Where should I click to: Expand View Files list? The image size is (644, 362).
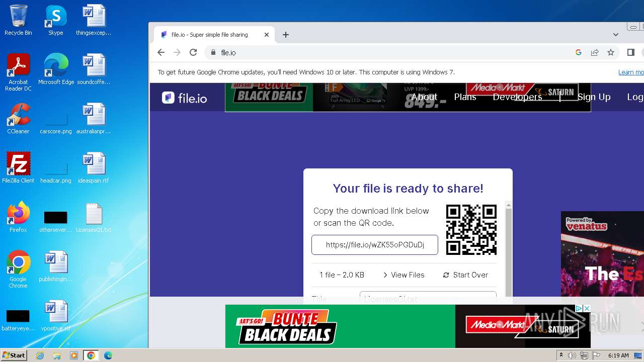[x=404, y=275]
